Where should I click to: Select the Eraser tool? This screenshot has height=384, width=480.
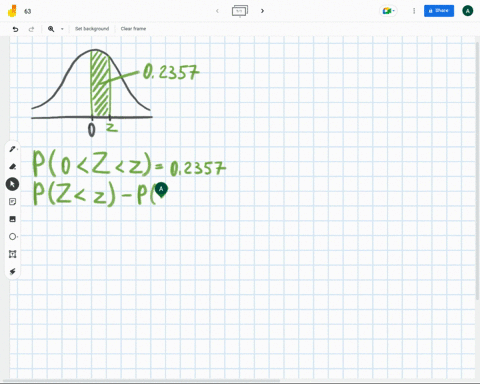point(13,166)
